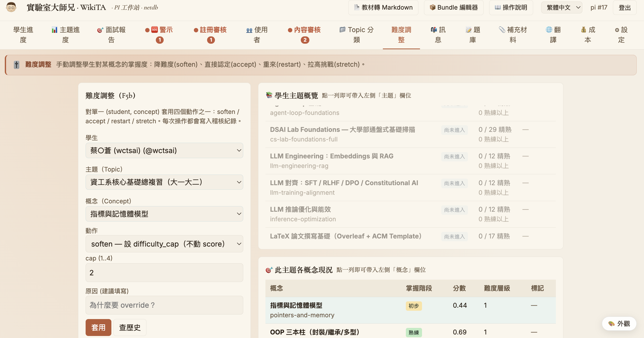
Task: Click the cap (1..4) input field
Action: coord(164,273)
